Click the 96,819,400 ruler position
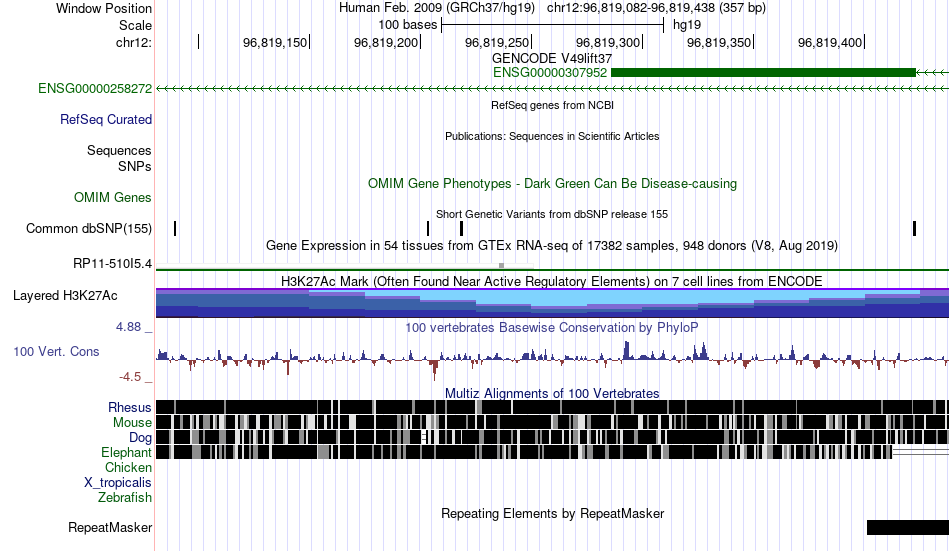 pos(829,42)
